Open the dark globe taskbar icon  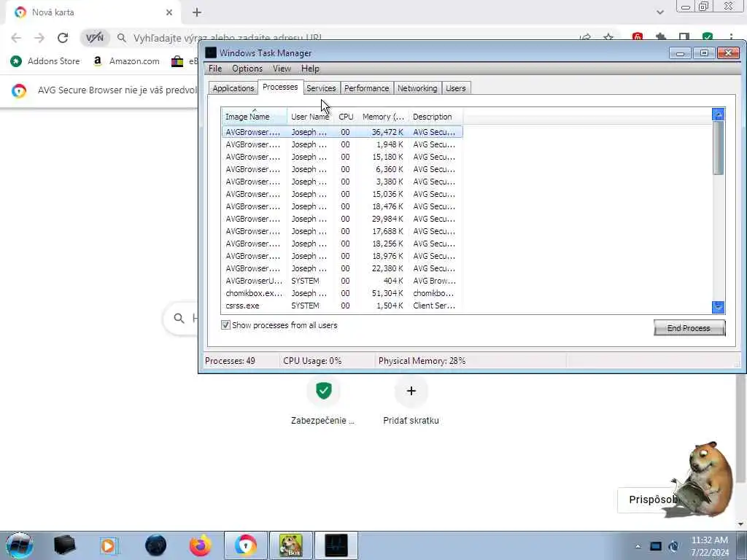pyautogui.click(x=155, y=545)
